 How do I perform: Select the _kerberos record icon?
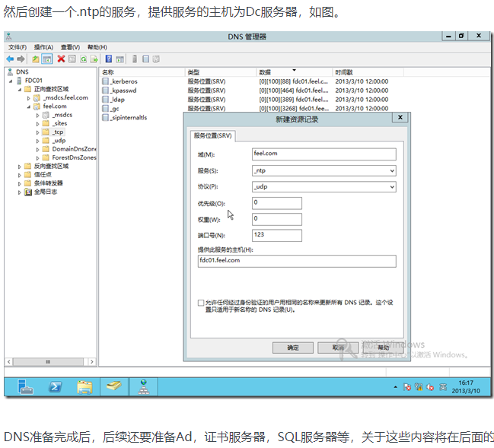106,81
